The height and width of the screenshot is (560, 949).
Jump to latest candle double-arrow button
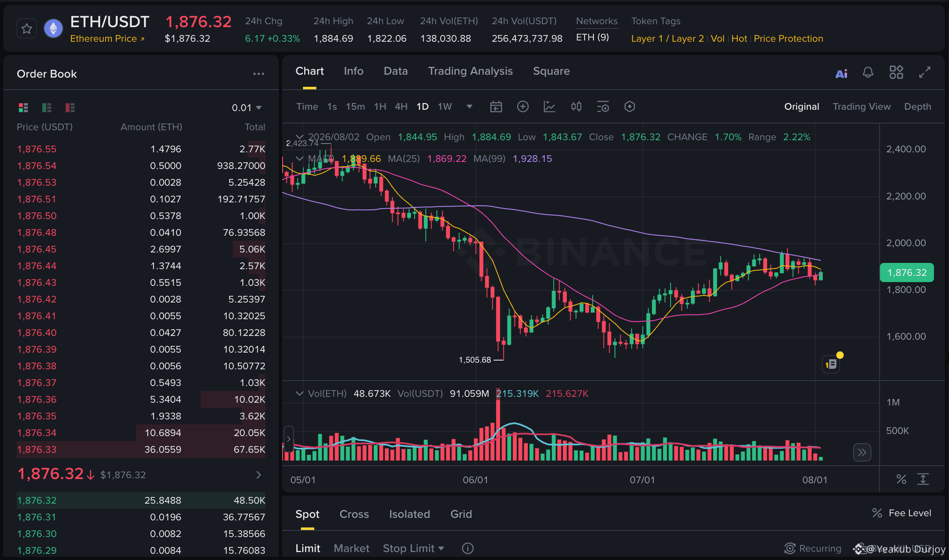(x=862, y=452)
